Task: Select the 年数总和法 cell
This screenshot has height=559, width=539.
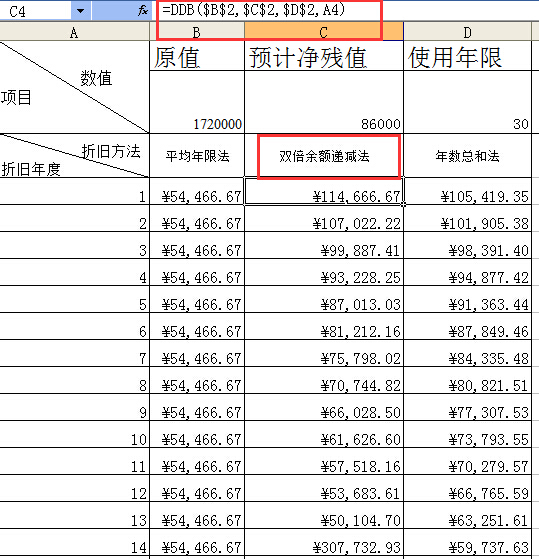Action: 467,156
